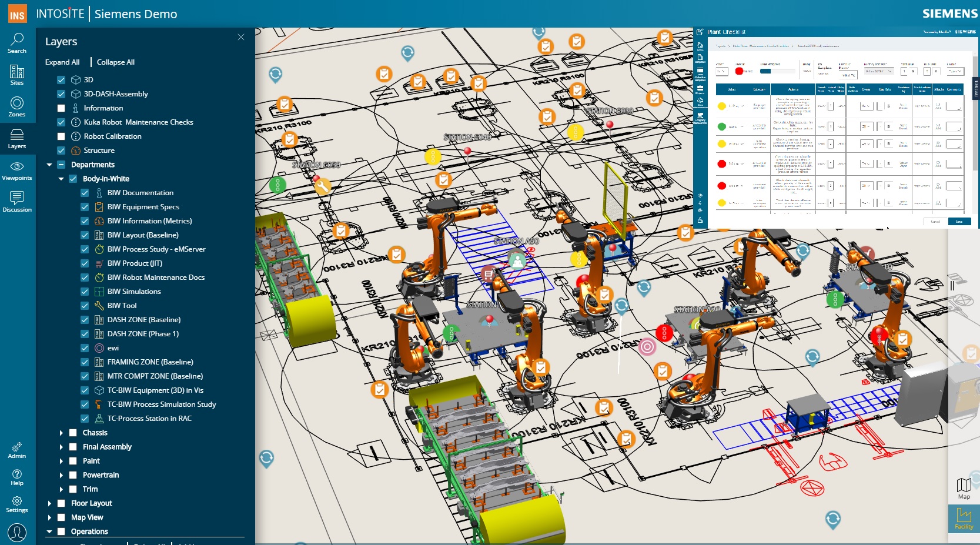The height and width of the screenshot is (545, 980).
Task: Enable the Information layer checkbox
Action: coord(61,108)
